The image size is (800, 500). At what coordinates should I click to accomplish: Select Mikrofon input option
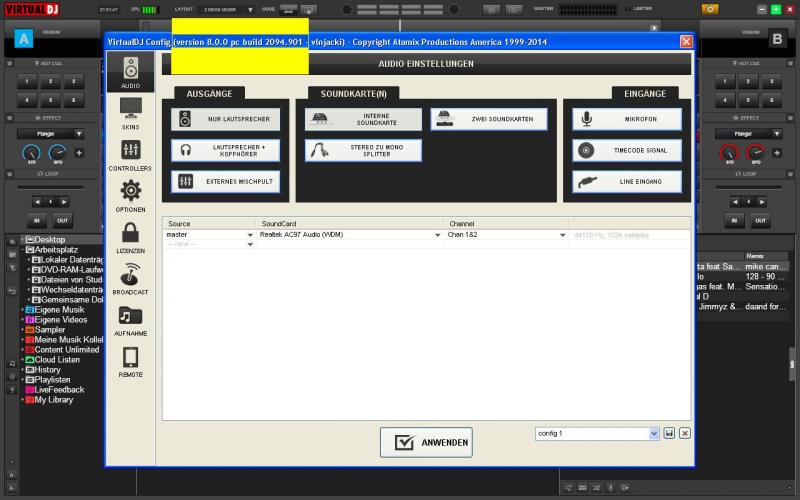[627, 119]
